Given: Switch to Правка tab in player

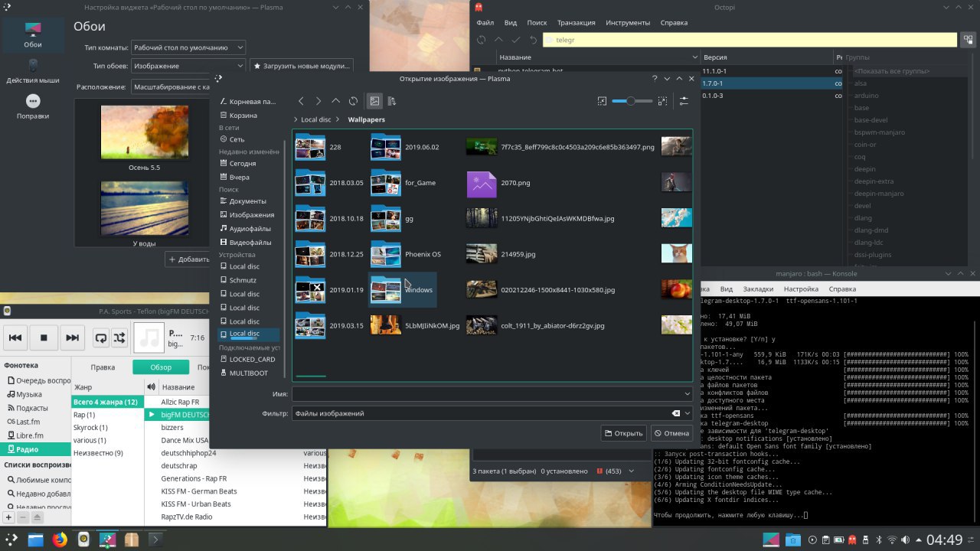Looking at the screenshot, I should click(103, 367).
